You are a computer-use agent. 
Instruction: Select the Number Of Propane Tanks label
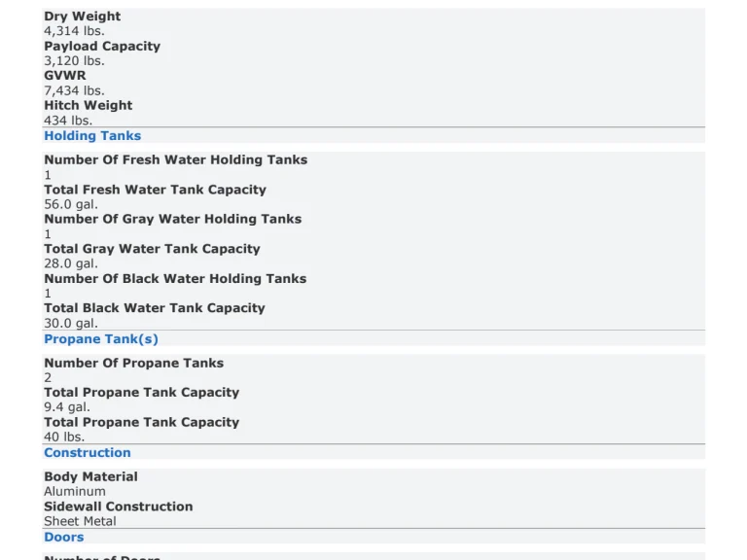click(x=133, y=363)
